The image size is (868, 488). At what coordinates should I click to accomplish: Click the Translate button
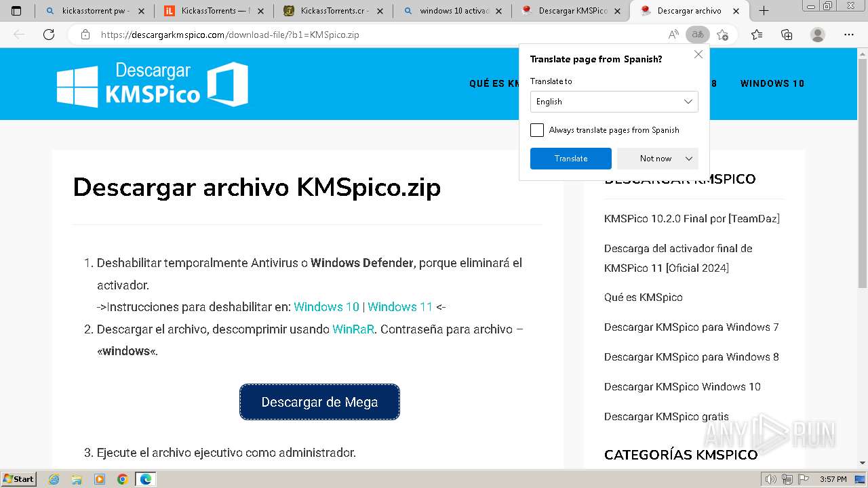pyautogui.click(x=571, y=159)
